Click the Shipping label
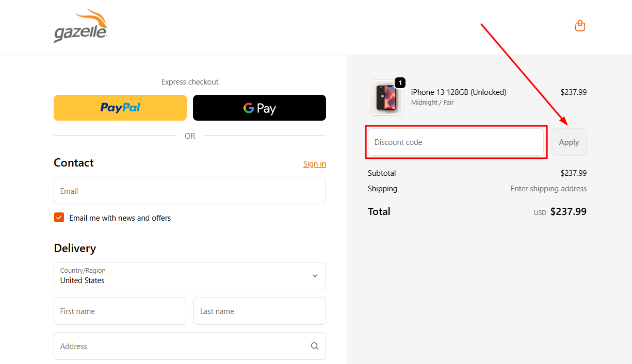632x364 pixels. 382,189
